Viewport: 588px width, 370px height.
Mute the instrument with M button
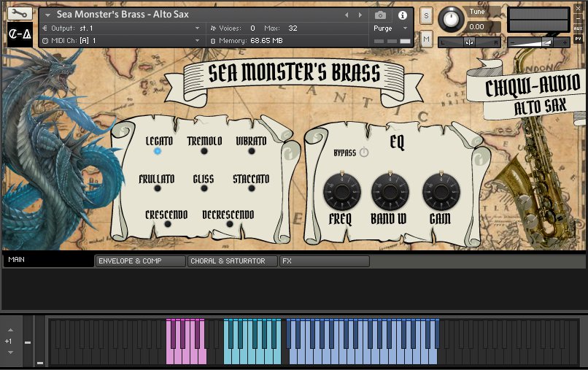(x=426, y=38)
